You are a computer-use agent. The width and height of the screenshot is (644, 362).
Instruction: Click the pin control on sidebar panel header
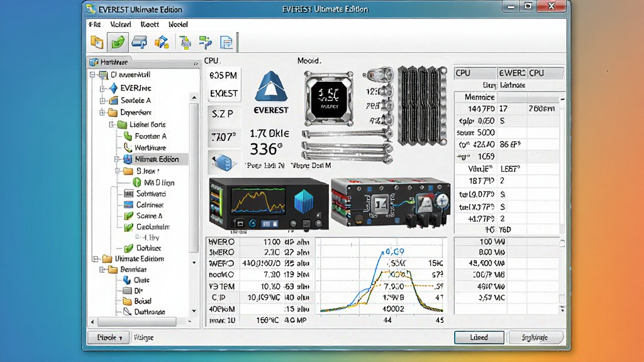click(196, 63)
